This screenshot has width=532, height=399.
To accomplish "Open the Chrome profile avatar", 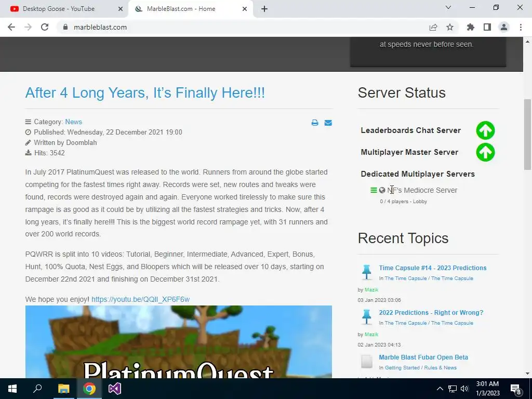I will pyautogui.click(x=504, y=27).
